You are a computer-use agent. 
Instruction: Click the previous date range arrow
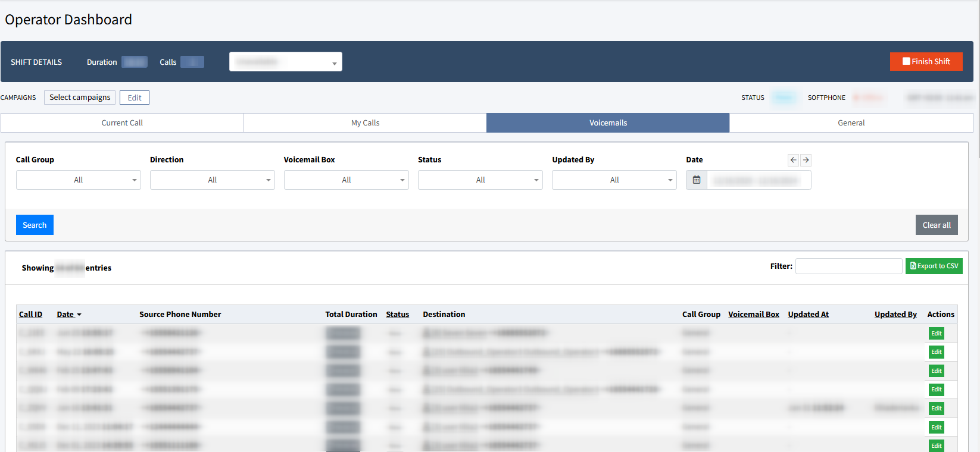(x=793, y=160)
